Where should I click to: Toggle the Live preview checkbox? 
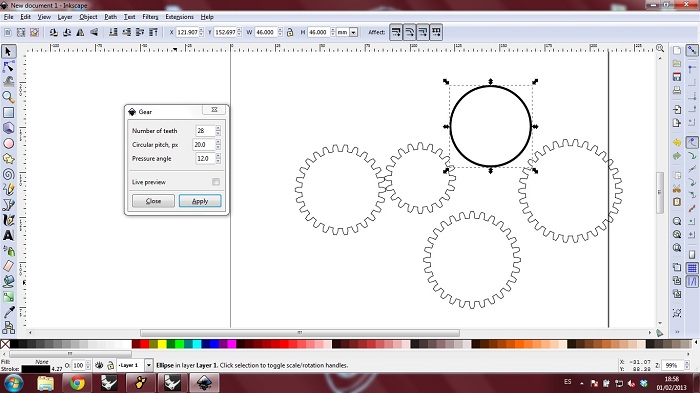click(216, 182)
